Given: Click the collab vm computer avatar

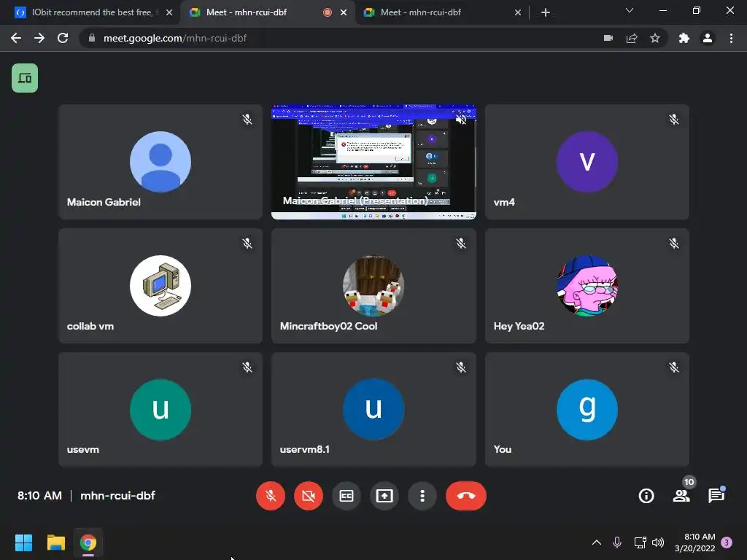Looking at the screenshot, I should tap(160, 286).
